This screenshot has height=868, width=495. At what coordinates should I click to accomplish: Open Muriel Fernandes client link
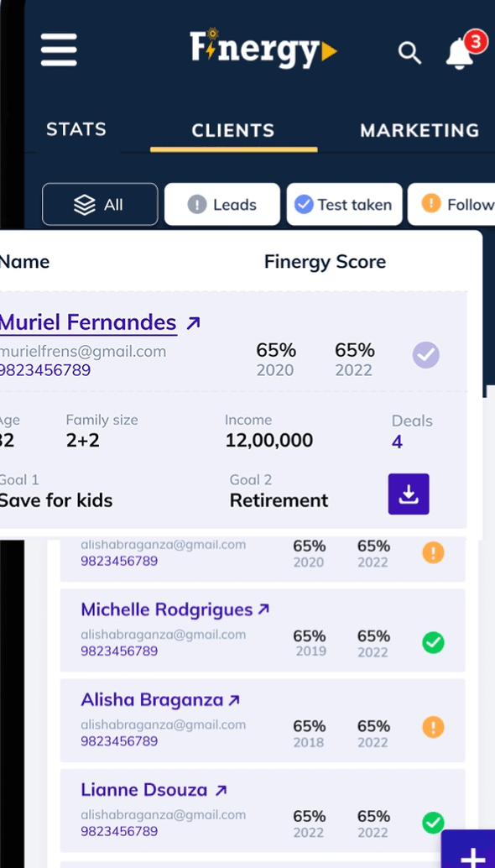point(88,322)
